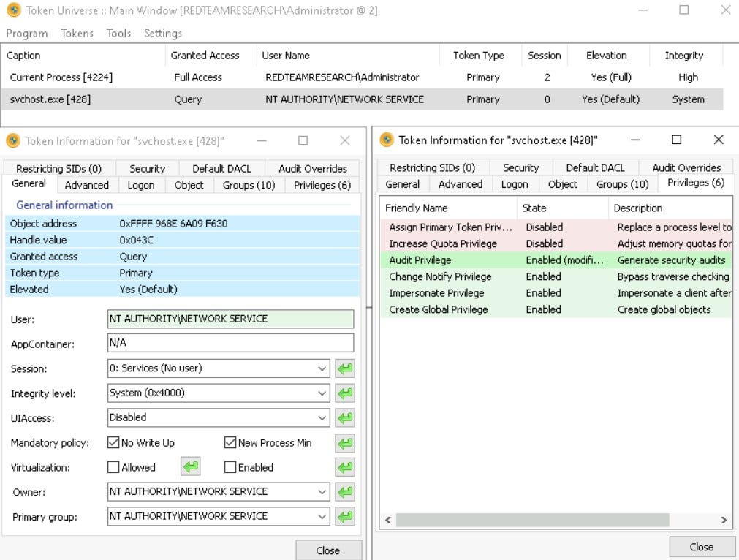Select the svchost.exe [428] token row
739x560 pixels.
362,99
